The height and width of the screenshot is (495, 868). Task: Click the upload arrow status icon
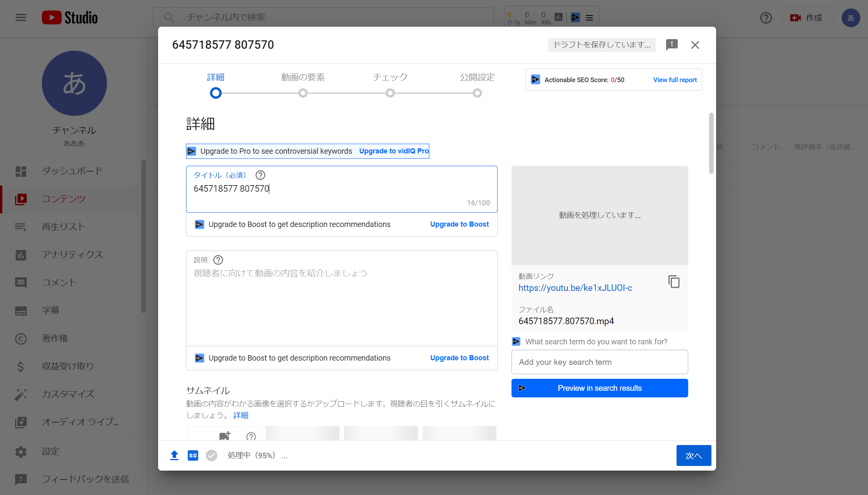pyautogui.click(x=174, y=455)
